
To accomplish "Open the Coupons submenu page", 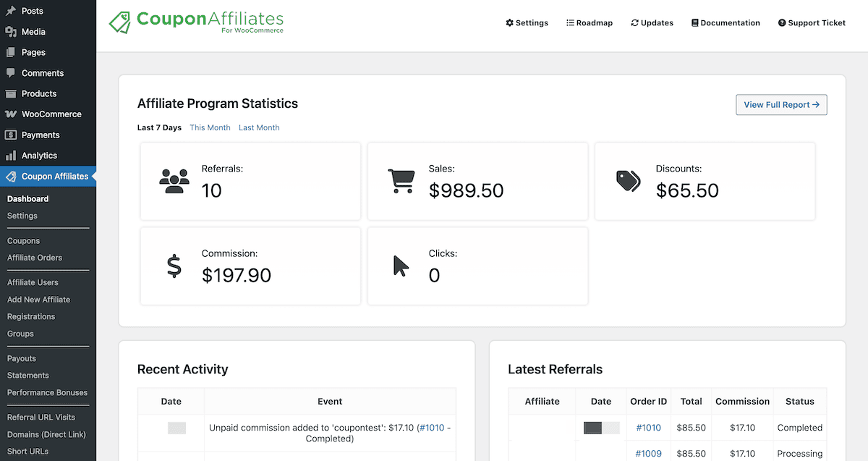I will [23, 241].
